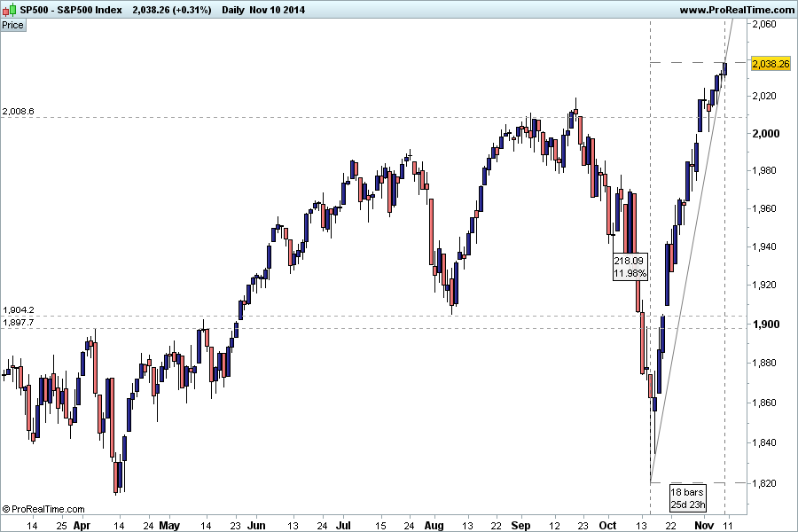Click the 2,060 price axis label
The width and height of the screenshot is (798, 532).
pyautogui.click(x=764, y=24)
